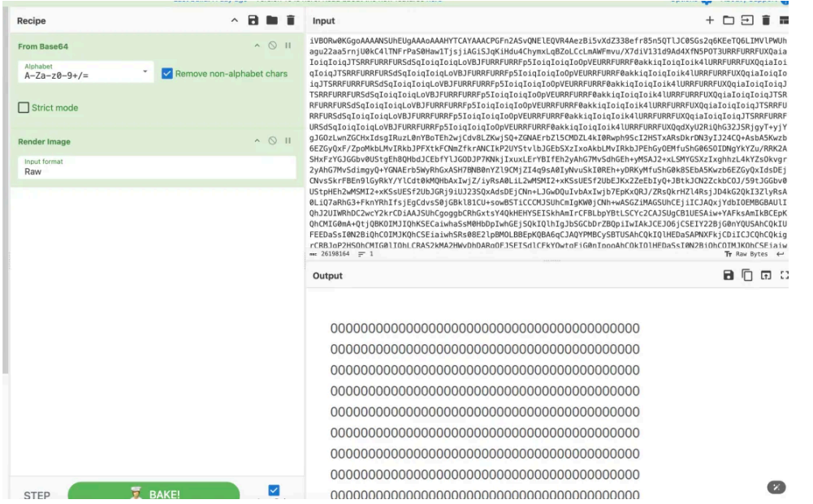Clear the input with the trash icon
This screenshot has height=504, width=813.
point(766,20)
